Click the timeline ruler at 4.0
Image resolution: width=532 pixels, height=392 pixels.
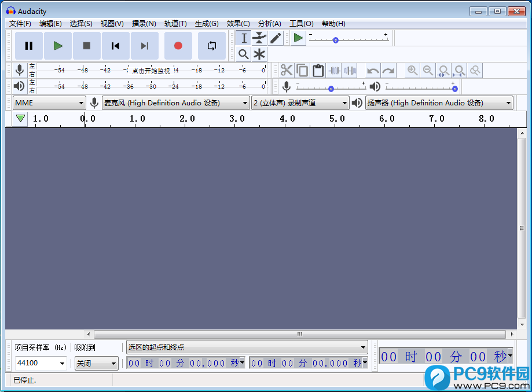(287, 119)
